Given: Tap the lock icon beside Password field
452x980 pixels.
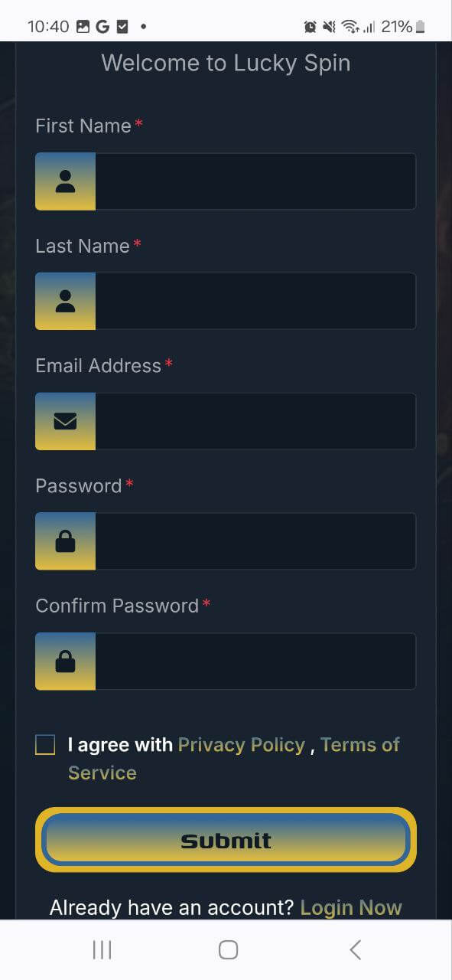Looking at the screenshot, I should 65,541.
